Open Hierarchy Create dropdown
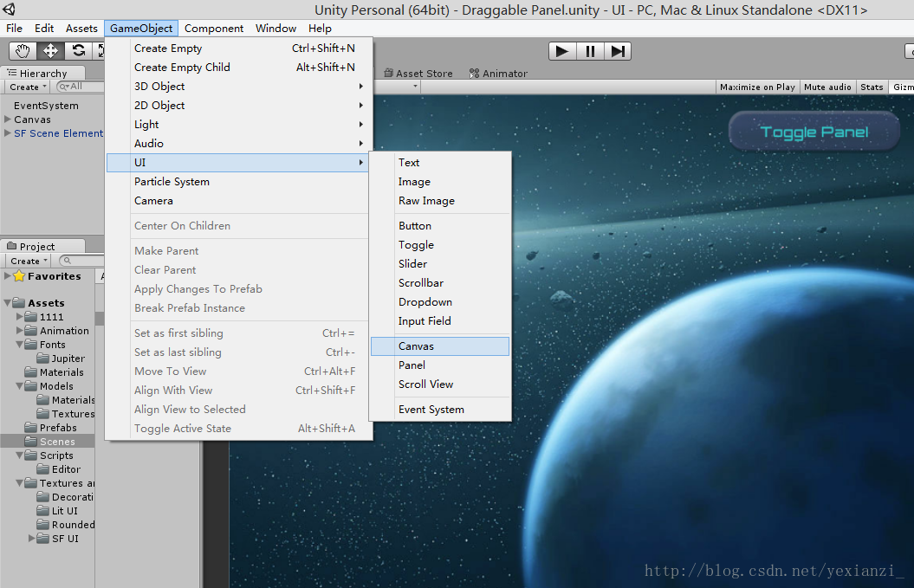The image size is (914, 588). [28, 87]
